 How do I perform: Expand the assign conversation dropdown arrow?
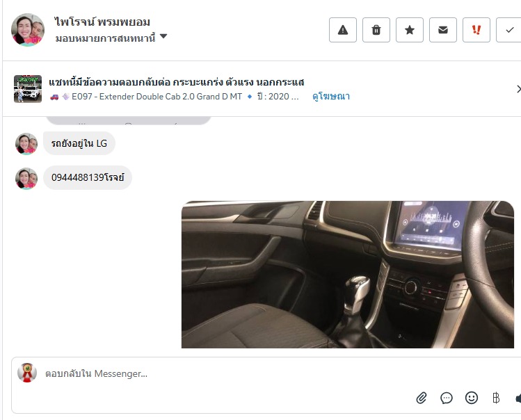(163, 36)
